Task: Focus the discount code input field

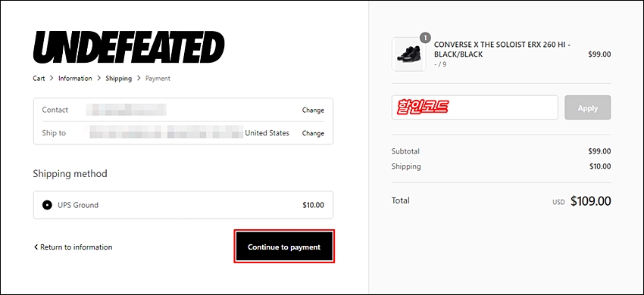Action: 475,107
